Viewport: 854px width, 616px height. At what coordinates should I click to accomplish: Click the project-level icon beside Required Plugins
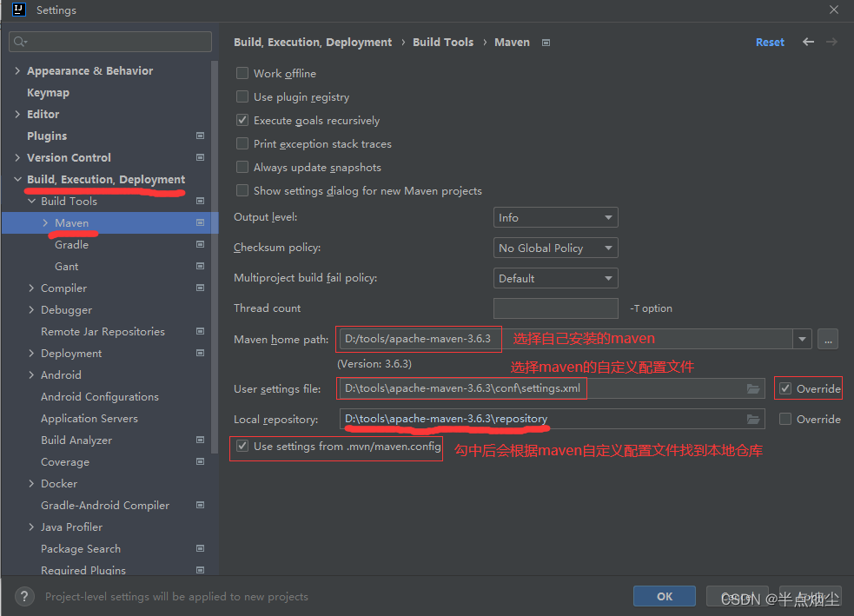click(201, 570)
